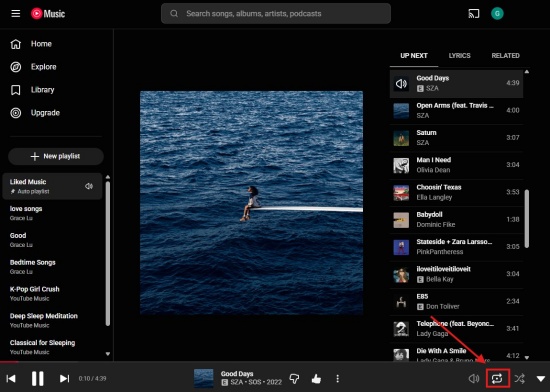The height and width of the screenshot is (392, 550).
Task: Play iloveitiloveitiloveit by Bella Kay
Action: [x=456, y=274]
